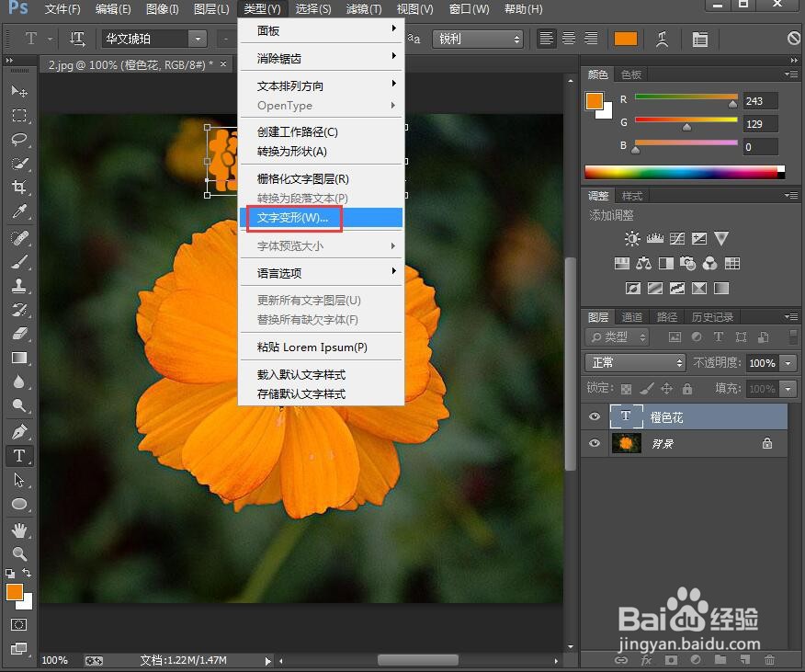Open blend mode dropdown 正常
Viewport: 805px width, 672px height.
[x=636, y=363]
